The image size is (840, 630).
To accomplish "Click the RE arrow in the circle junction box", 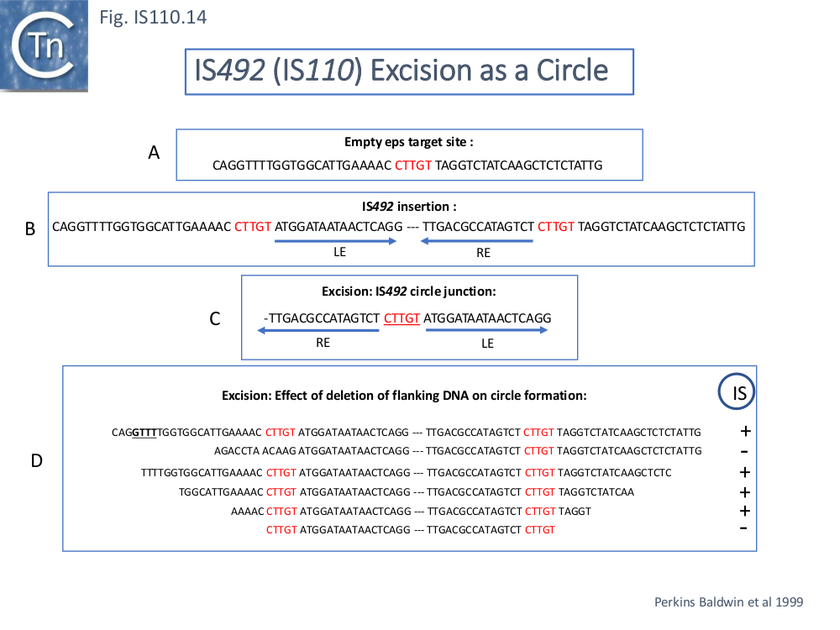I will tap(318, 331).
